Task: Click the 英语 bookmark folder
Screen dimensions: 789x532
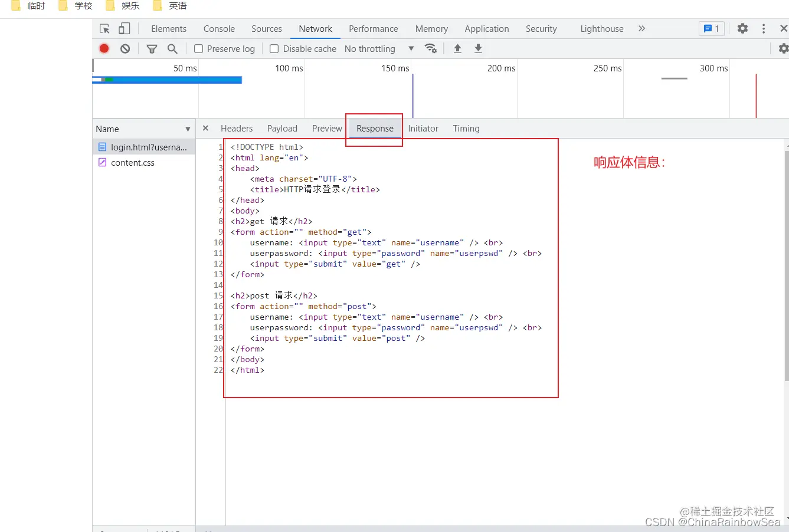Action: [170, 6]
